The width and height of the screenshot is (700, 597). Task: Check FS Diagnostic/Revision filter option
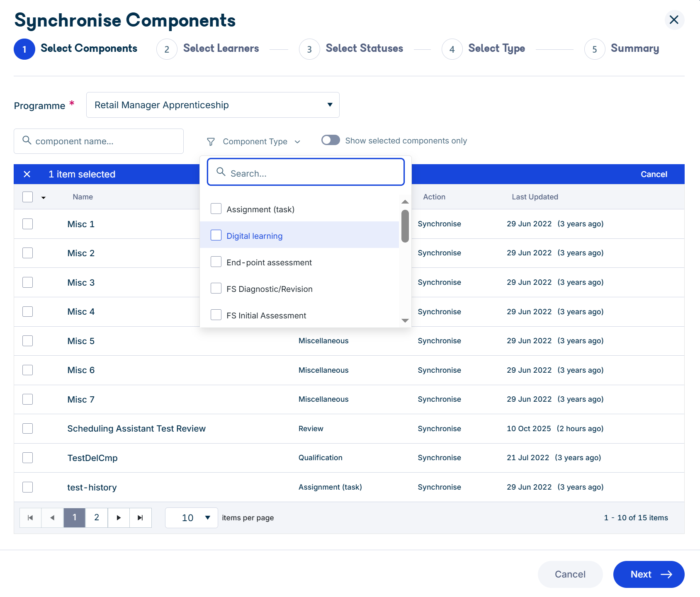point(216,288)
